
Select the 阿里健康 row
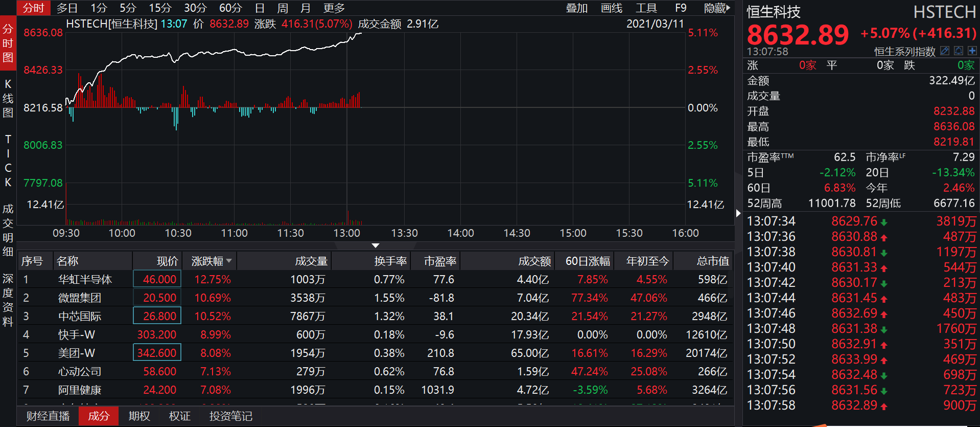pyautogui.click(x=376, y=390)
